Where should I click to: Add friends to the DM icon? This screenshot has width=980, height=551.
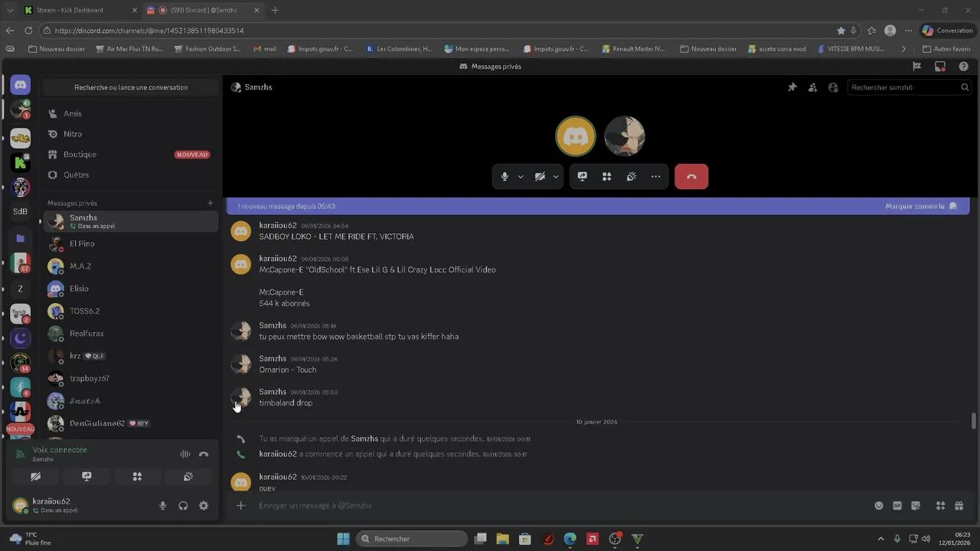812,87
